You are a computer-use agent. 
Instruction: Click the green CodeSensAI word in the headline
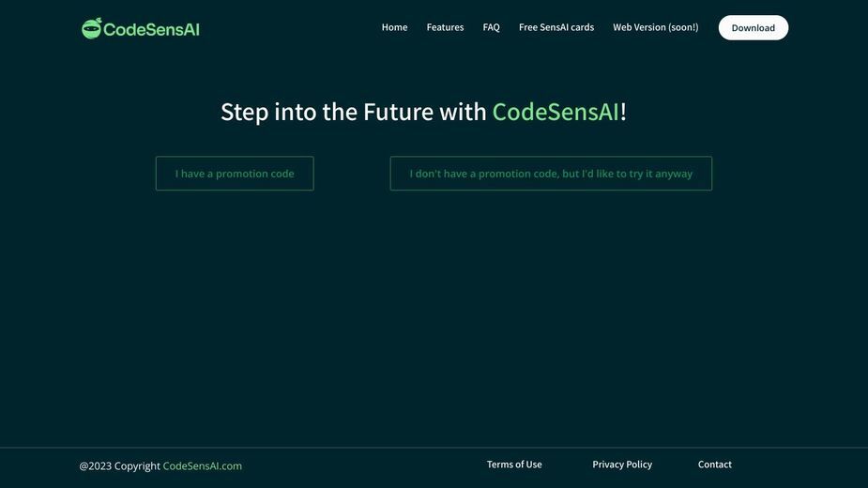(x=556, y=112)
